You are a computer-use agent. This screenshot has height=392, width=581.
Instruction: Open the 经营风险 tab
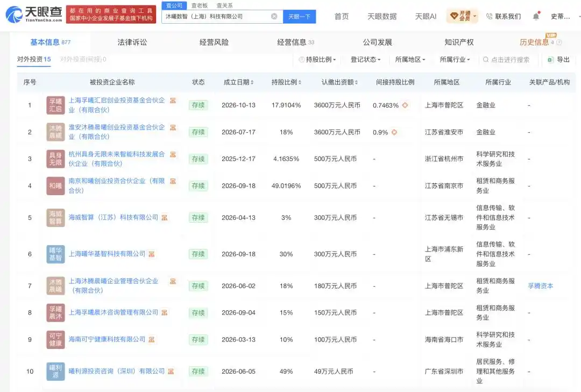(214, 42)
